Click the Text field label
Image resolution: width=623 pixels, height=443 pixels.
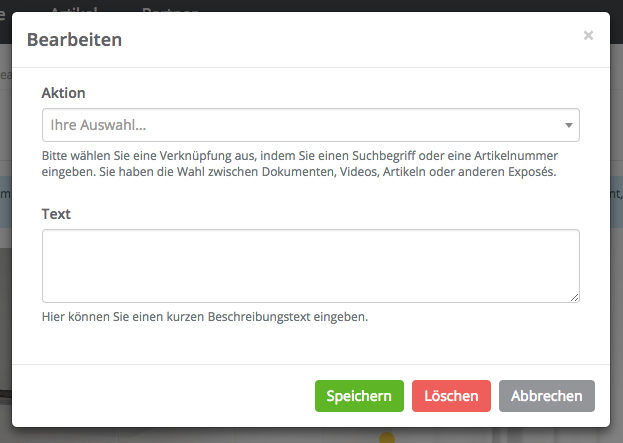[x=56, y=214]
